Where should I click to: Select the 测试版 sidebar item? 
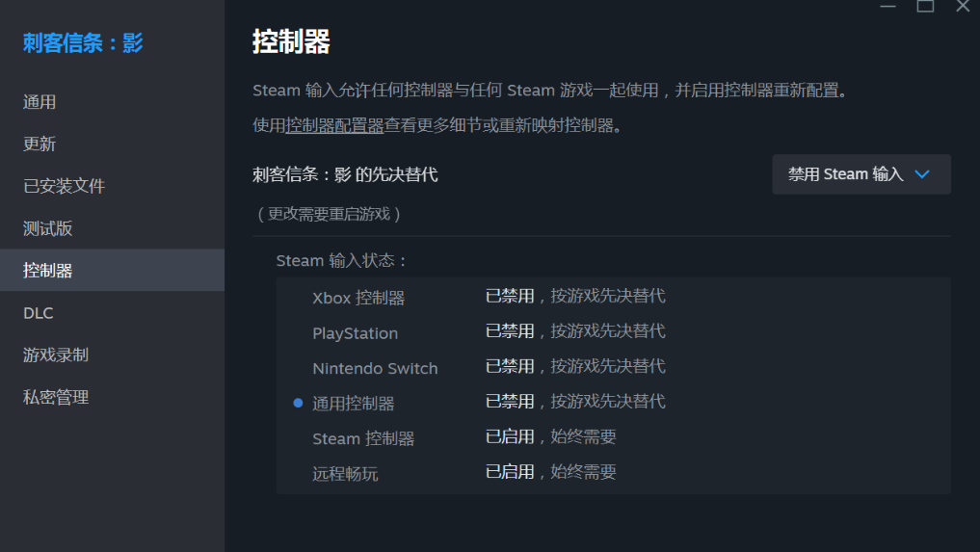coord(47,228)
